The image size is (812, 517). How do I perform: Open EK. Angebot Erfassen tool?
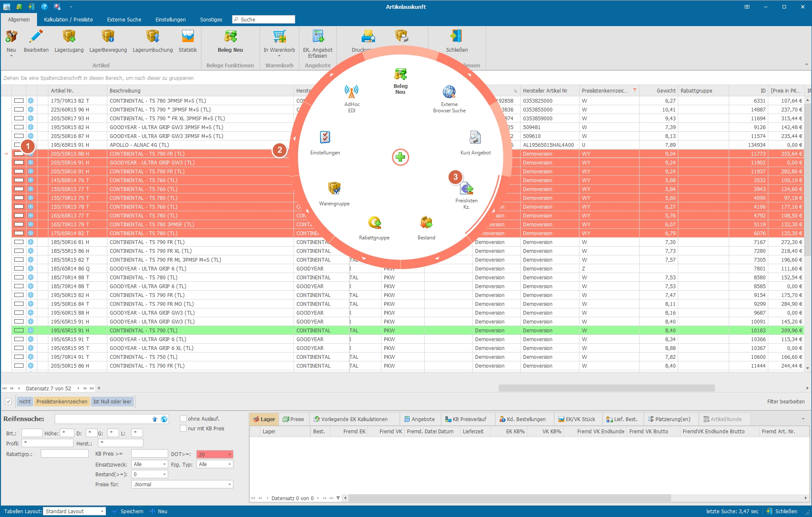click(318, 44)
